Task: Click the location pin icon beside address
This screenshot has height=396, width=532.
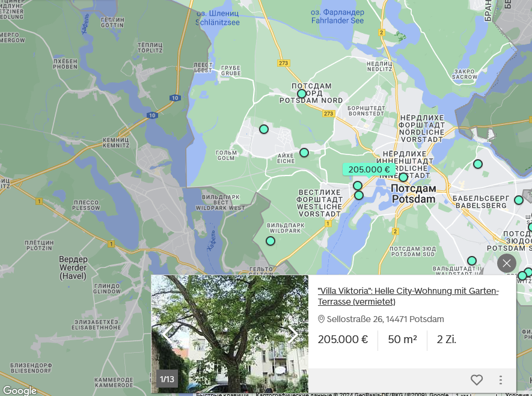Action: (x=321, y=319)
